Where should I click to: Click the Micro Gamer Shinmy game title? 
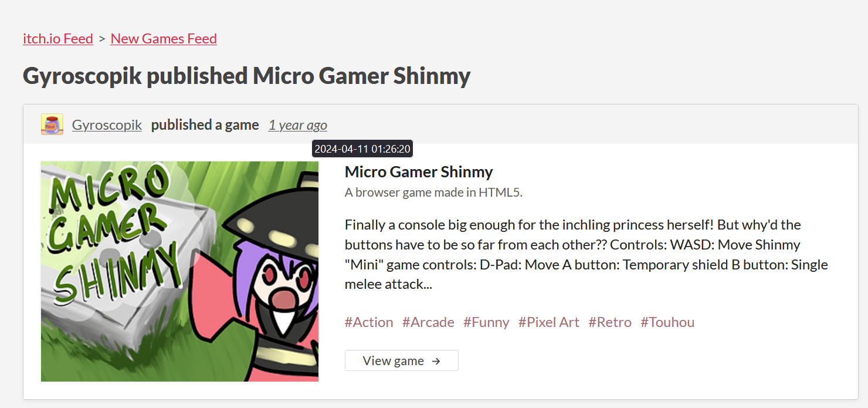pyautogui.click(x=419, y=172)
